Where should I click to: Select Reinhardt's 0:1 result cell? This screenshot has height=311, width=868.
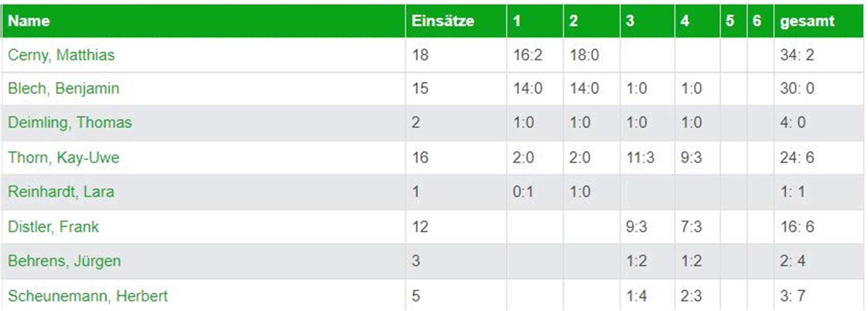535,192
